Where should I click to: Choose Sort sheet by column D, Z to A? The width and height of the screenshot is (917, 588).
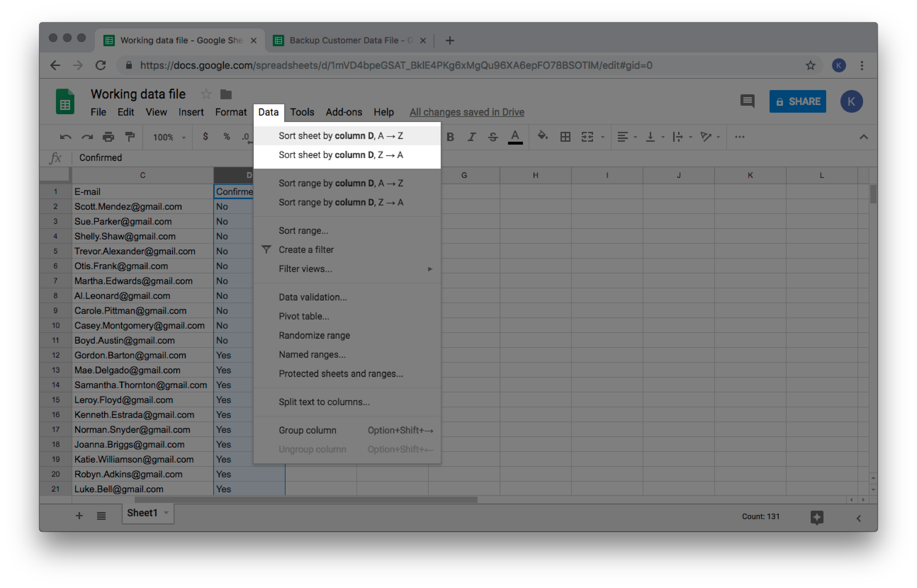click(x=347, y=155)
